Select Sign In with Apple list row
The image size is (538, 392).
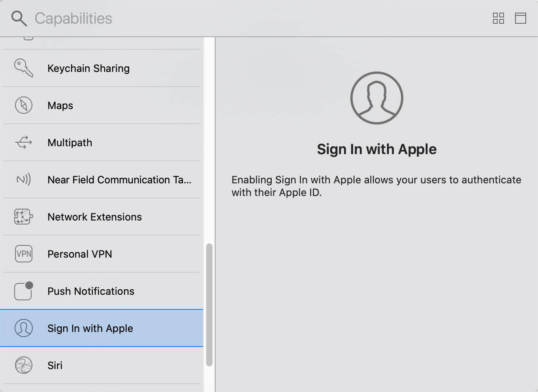102,328
